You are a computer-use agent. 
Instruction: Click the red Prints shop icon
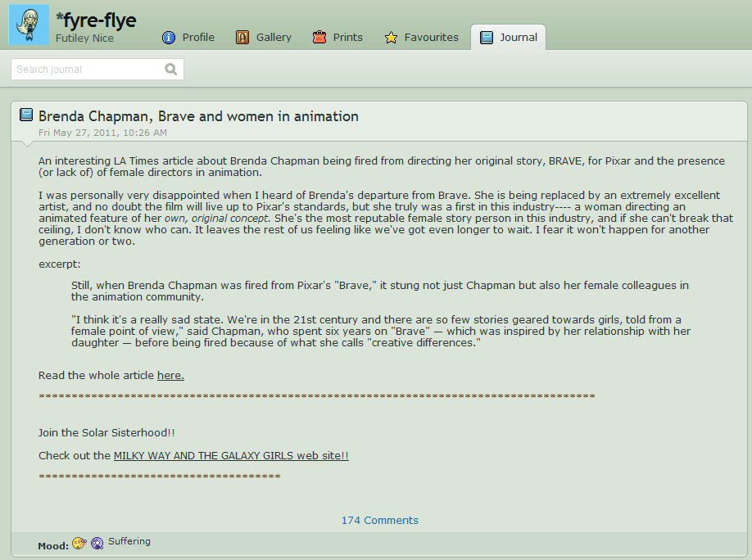point(319,38)
